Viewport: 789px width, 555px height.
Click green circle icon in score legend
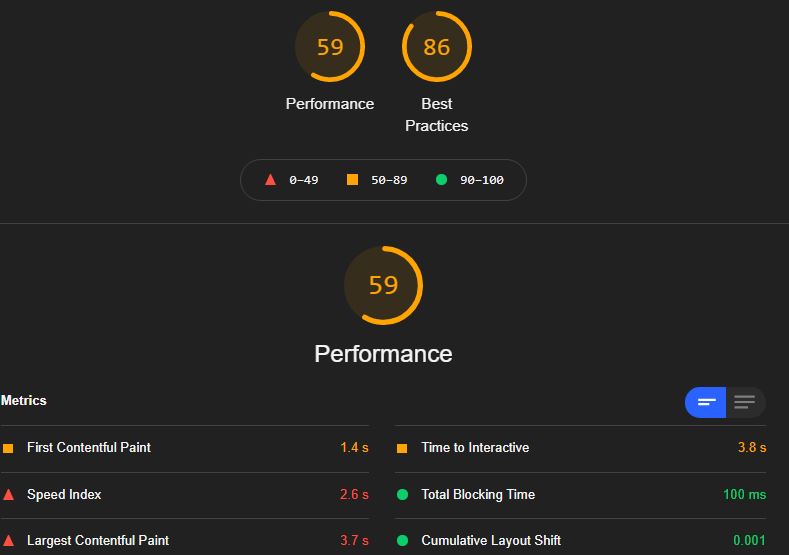(x=441, y=180)
